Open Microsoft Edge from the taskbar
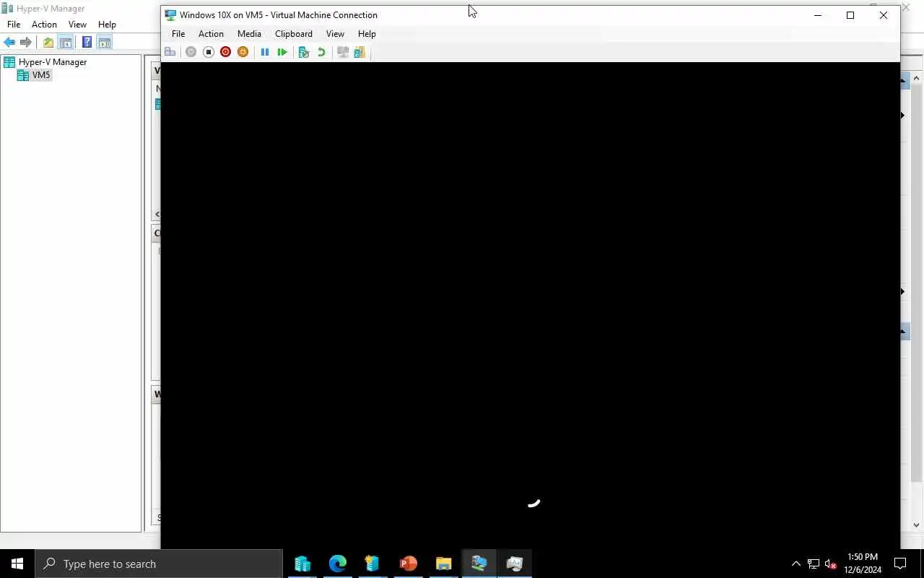This screenshot has width=924, height=578. (x=338, y=564)
